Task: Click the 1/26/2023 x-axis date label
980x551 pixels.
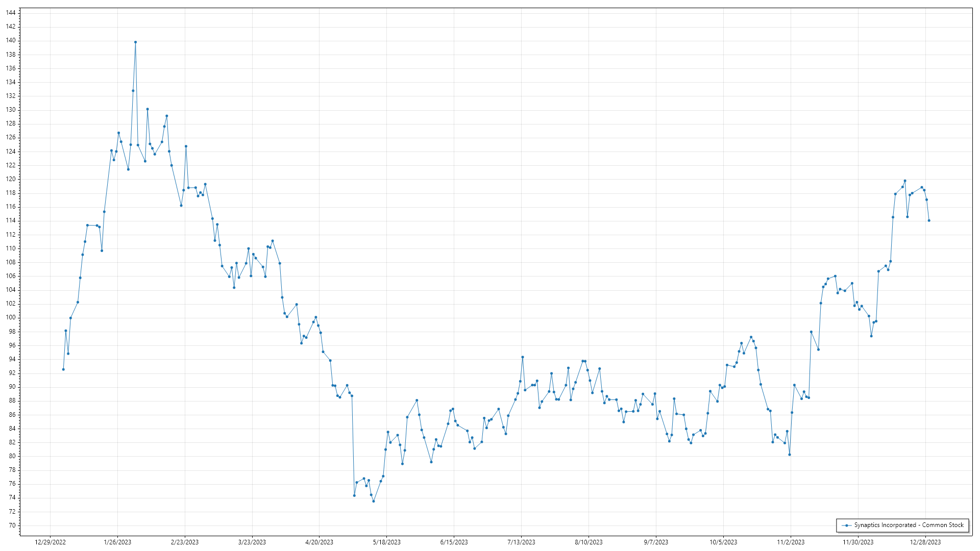Action: [x=117, y=542]
